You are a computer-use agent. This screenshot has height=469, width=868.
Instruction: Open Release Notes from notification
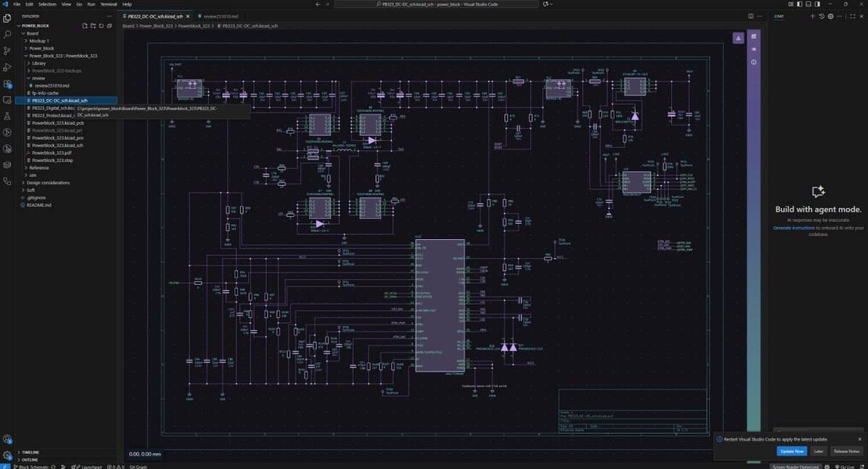click(x=846, y=451)
